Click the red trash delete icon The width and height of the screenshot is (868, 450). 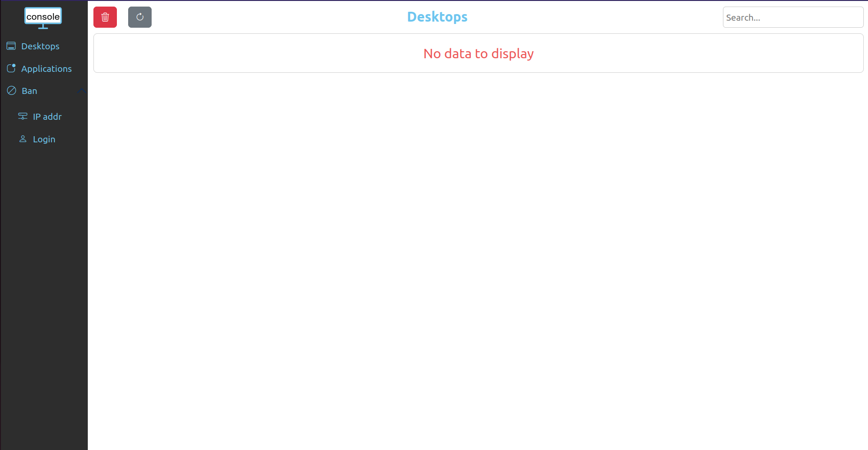105,17
